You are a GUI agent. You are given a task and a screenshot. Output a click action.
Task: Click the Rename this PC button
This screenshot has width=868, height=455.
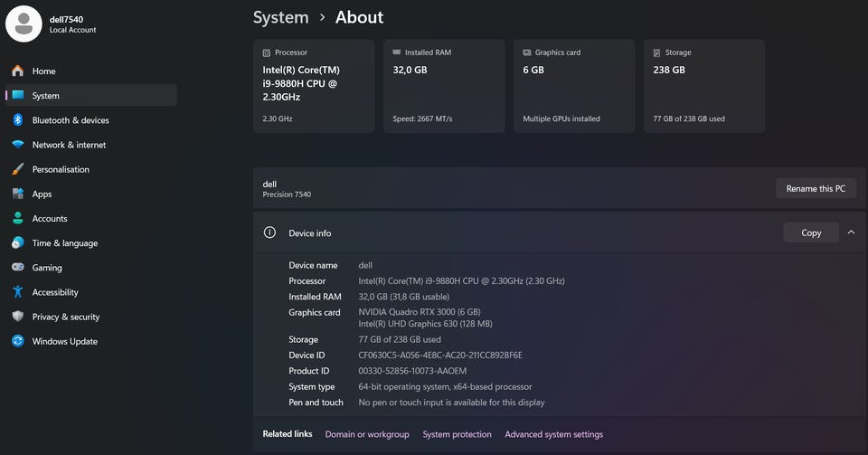point(816,189)
